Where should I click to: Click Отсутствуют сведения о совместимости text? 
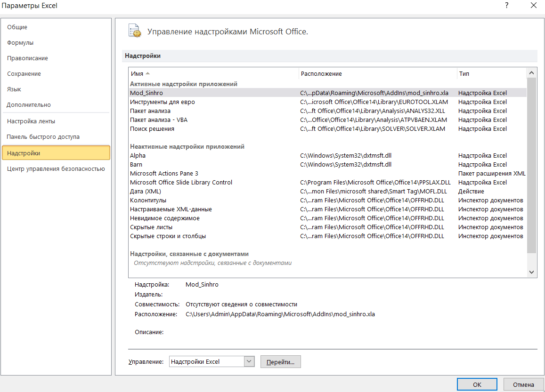[241, 304]
